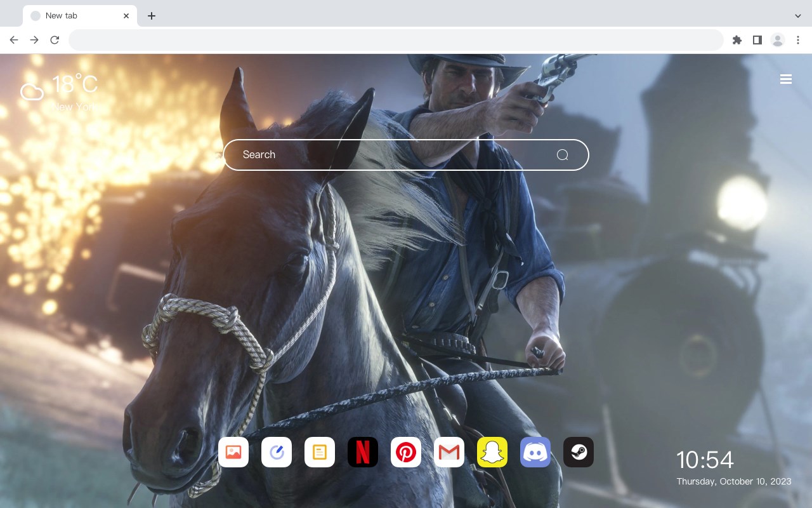
Task: Select the New tab tab
Action: pos(80,16)
